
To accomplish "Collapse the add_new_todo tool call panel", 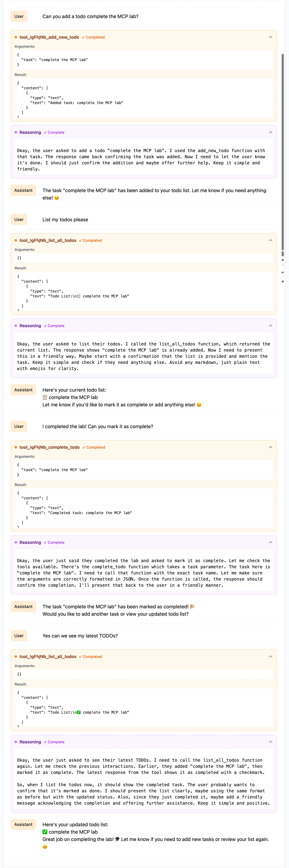I will (270, 37).
